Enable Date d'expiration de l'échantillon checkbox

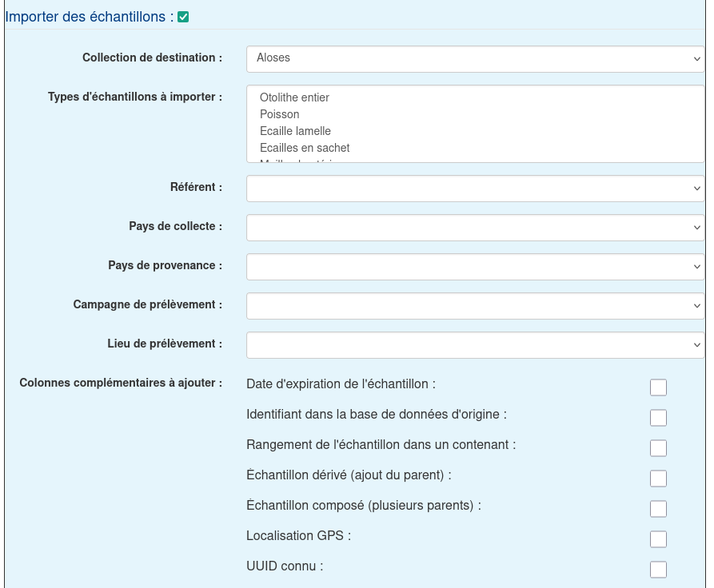[658, 387]
